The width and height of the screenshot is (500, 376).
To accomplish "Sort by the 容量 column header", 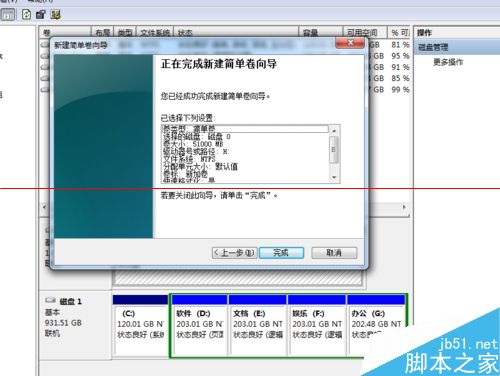I will 320,33.
